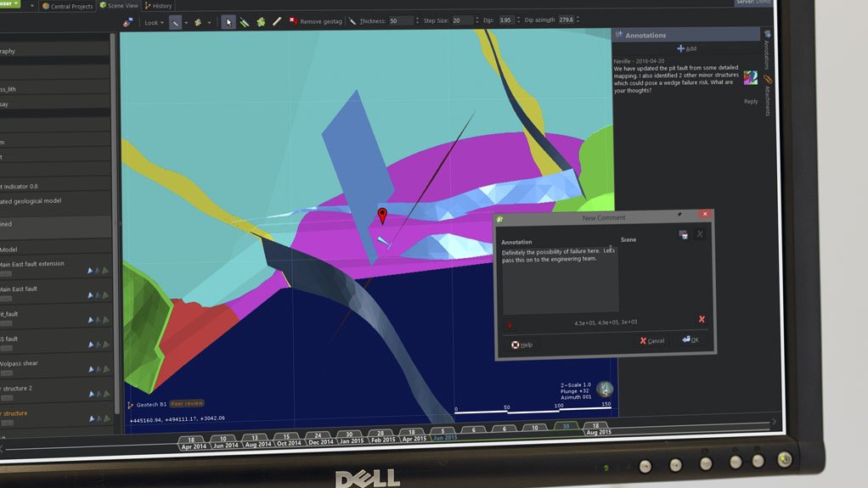Select the 18 Apr 2014 timeline marker
The image size is (868, 488).
click(192, 443)
